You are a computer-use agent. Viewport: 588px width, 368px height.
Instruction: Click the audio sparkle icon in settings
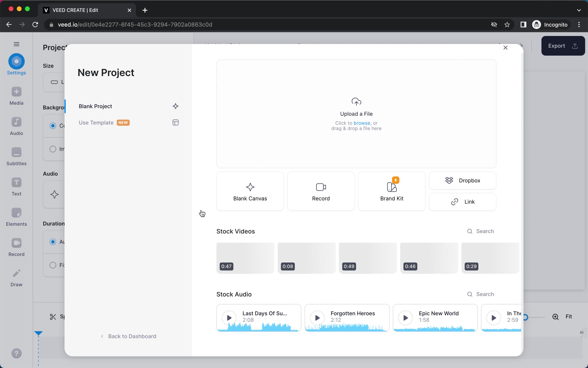click(x=54, y=194)
